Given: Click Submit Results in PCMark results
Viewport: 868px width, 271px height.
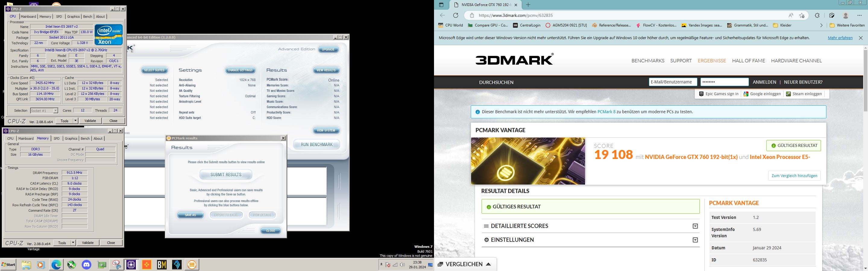Looking at the screenshot, I should tap(226, 175).
